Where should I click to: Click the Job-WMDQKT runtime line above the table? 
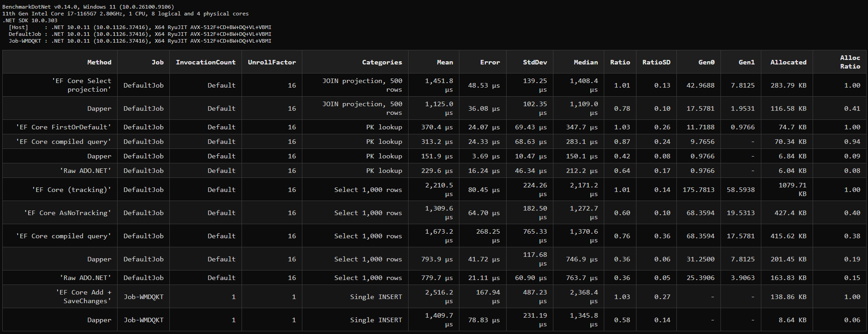[140, 41]
